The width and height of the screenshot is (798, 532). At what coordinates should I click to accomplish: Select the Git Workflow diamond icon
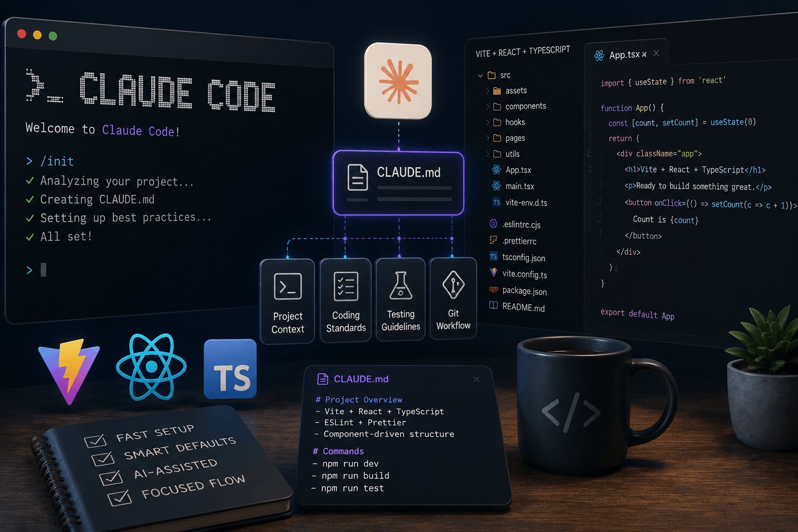[453, 285]
